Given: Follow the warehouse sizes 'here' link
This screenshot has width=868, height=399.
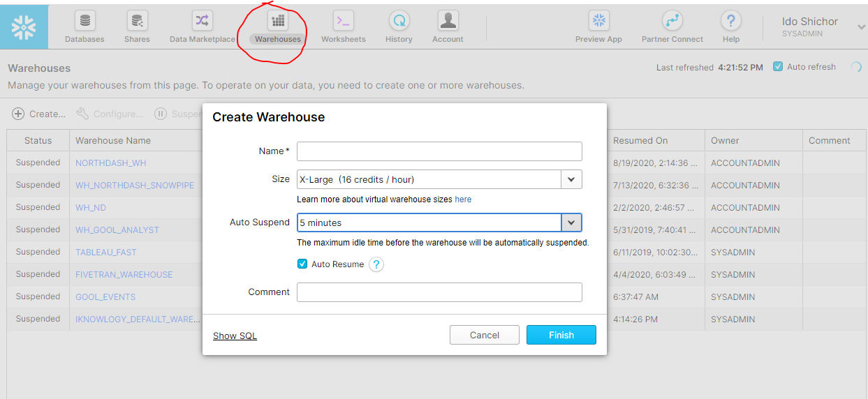Looking at the screenshot, I should [463, 200].
